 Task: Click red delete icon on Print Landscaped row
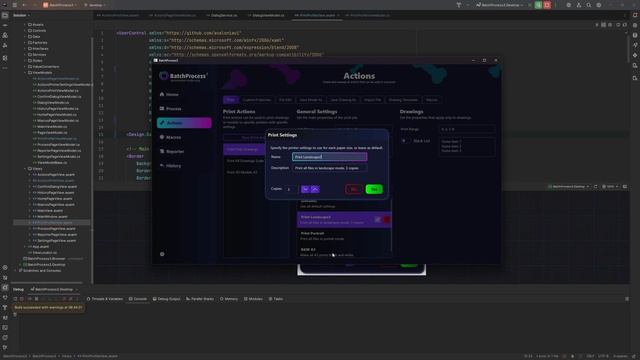pyautogui.click(x=387, y=220)
